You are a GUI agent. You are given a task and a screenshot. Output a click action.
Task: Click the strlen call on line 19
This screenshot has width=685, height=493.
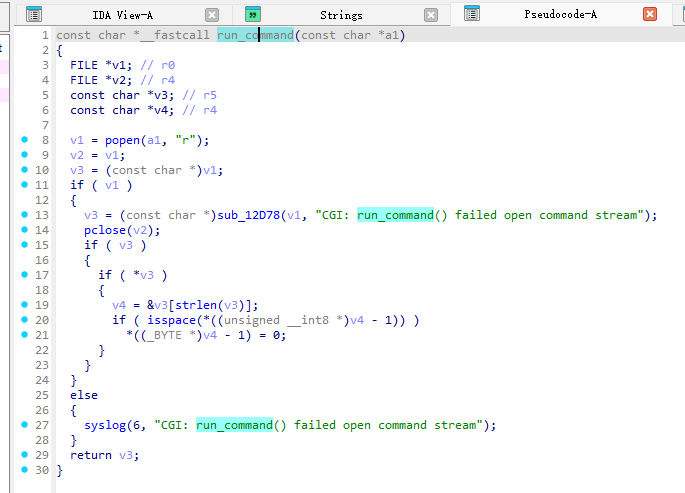[x=196, y=305]
